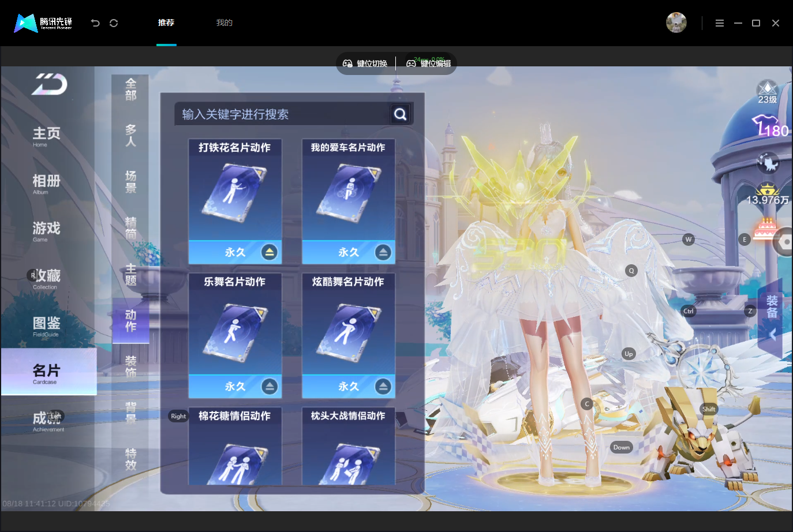Click the C key overlay
The height and width of the screenshot is (532, 793).
pos(587,404)
